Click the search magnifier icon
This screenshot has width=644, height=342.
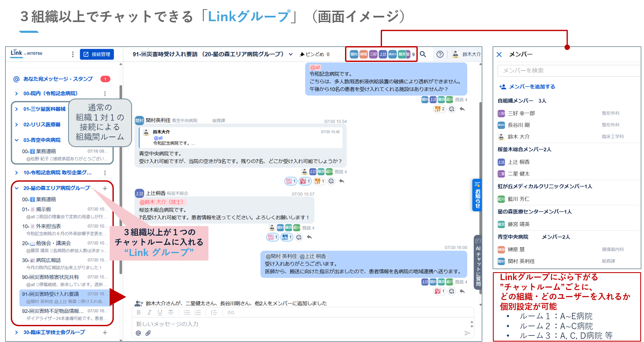(423, 54)
